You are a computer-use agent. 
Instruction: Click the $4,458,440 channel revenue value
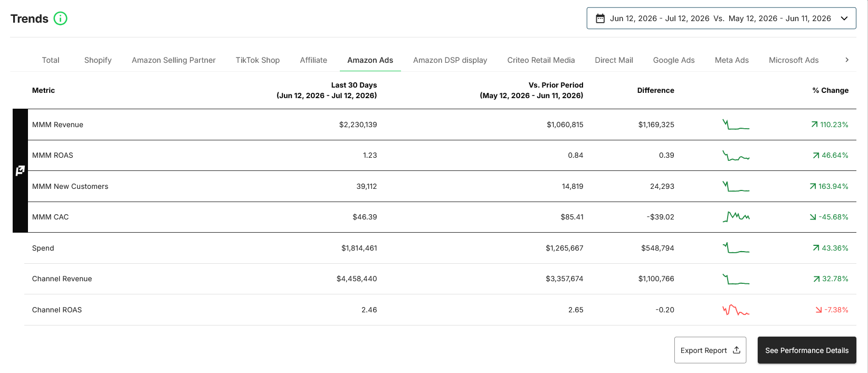click(x=357, y=279)
